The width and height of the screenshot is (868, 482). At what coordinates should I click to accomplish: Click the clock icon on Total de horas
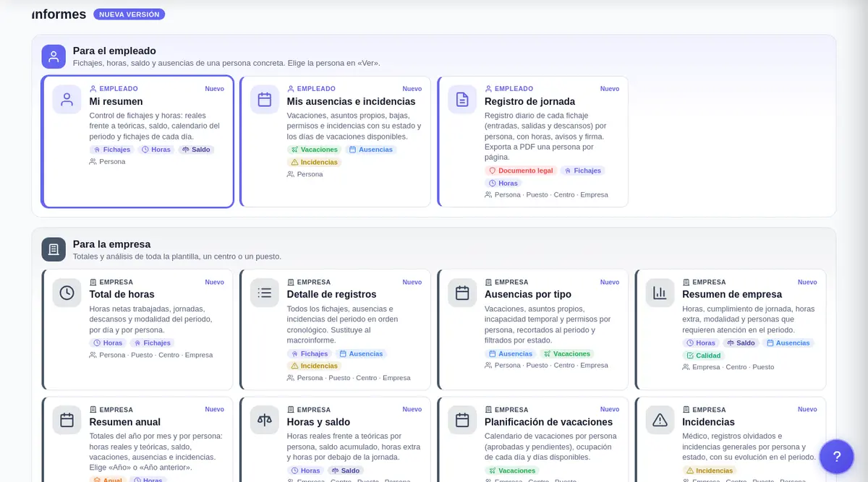coord(67,293)
